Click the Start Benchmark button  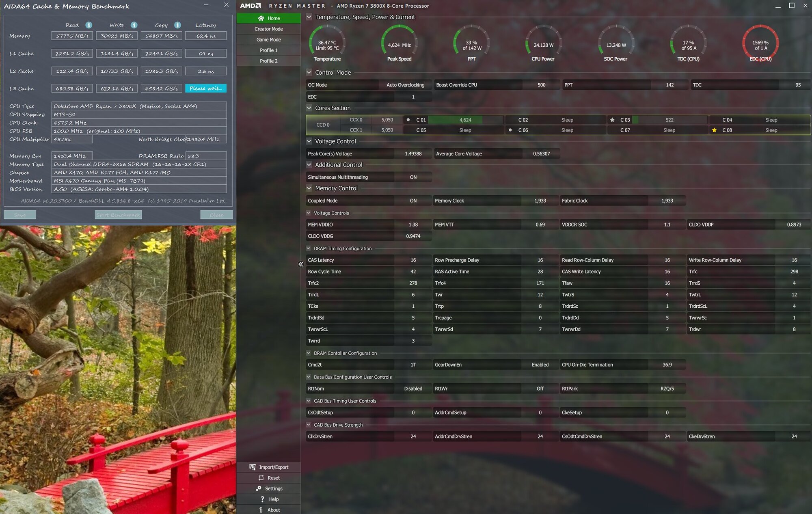click(118, 215)
